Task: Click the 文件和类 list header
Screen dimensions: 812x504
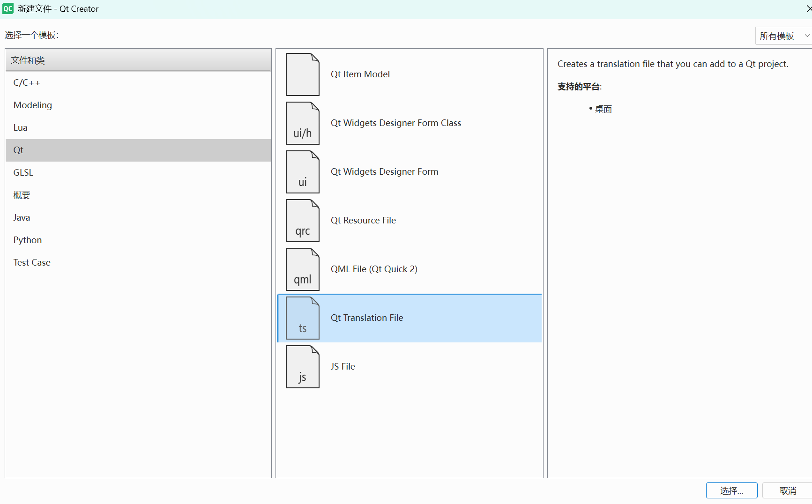Action: [138, 60]
